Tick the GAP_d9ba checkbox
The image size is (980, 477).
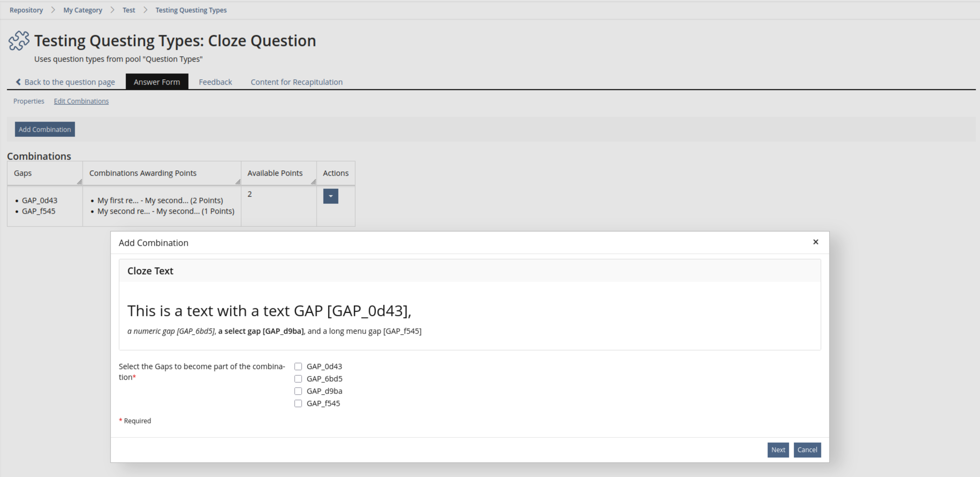(298, 391)
